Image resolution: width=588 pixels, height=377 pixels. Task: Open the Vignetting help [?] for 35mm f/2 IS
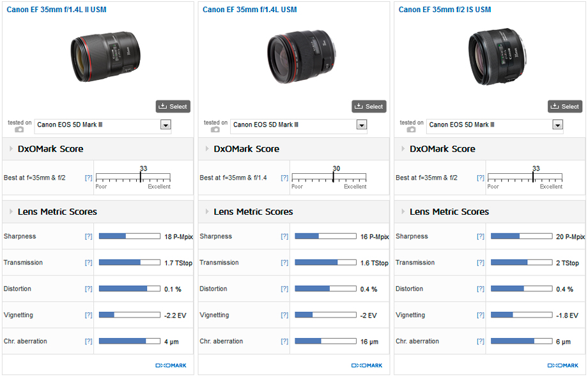tap(481, 315)
